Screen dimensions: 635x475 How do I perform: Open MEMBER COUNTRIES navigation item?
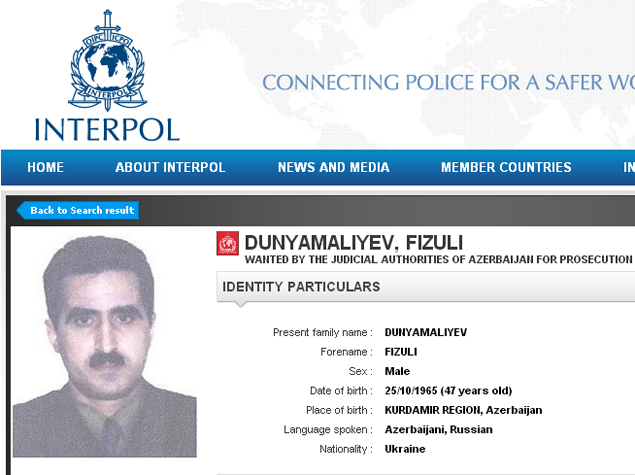pyautogui.click(x=506, y=168)
